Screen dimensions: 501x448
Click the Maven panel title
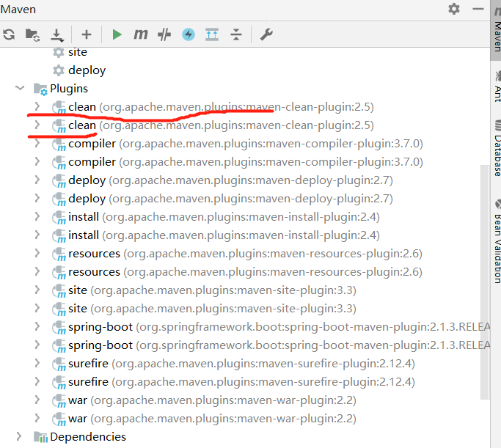click(18, 10)
